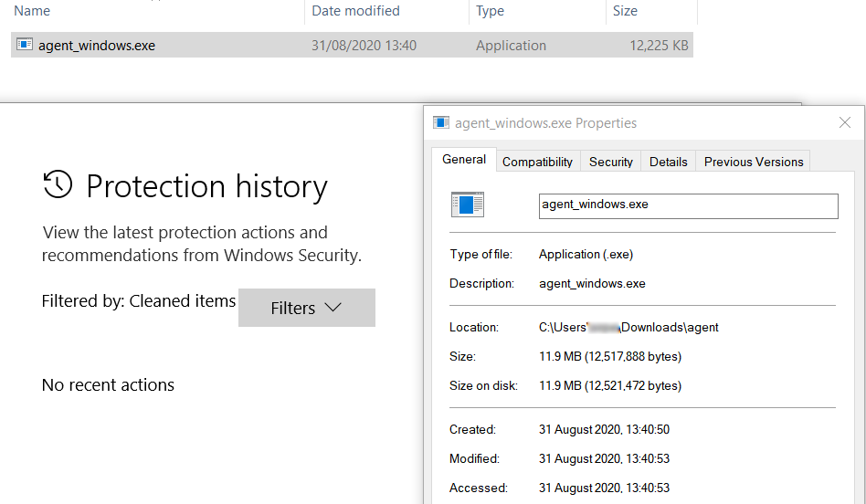Open the Compatibility tab
This screenshot has width=866, height=504.
coord(537,162)
